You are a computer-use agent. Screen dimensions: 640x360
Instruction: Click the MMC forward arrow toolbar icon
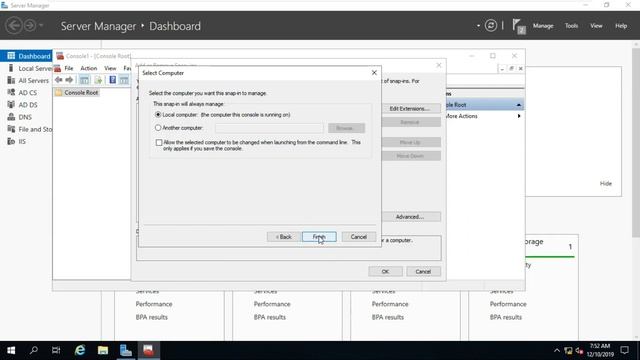point(69,80)
